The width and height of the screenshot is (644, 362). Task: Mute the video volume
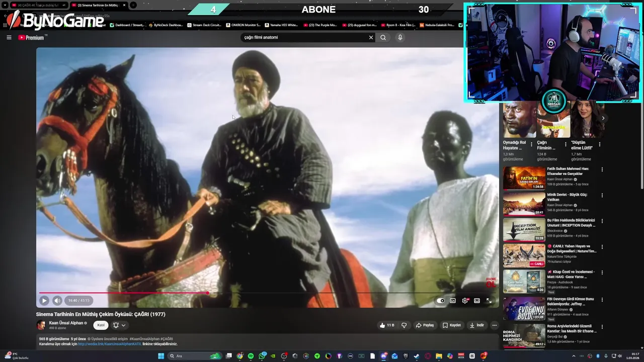pos(57,301)
